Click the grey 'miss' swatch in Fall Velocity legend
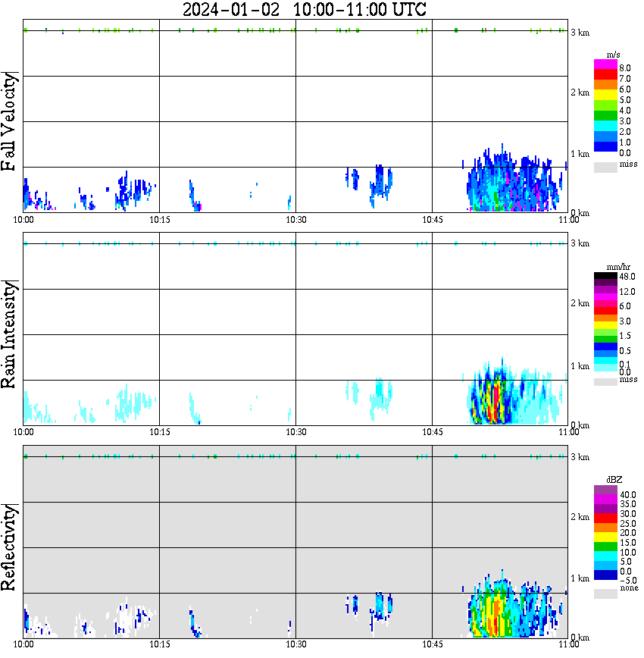This screenshot has width=644, height=658. click(x=605, y=167)
